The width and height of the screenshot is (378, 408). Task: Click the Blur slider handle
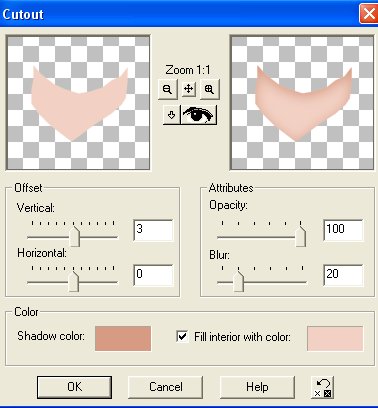point(238,281)
